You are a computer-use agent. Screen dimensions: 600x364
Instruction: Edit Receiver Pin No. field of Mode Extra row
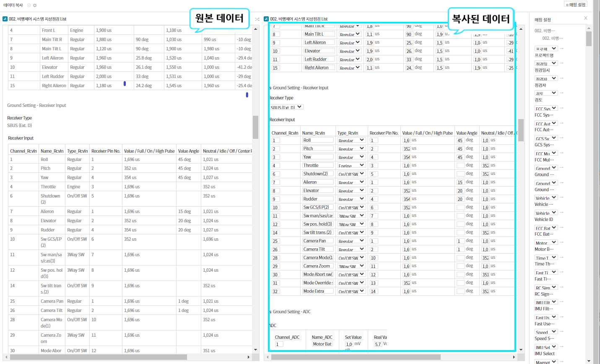[373, 291]
